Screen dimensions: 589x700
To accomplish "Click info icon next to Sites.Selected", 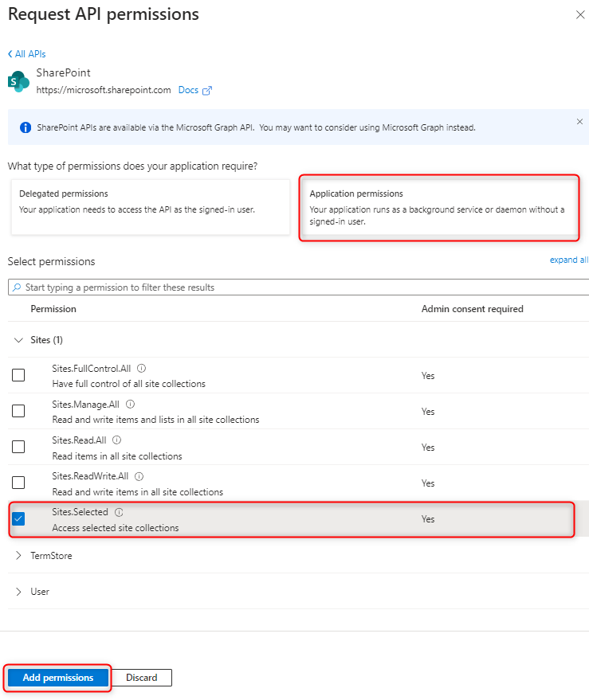I will click(x=119, y=512).
